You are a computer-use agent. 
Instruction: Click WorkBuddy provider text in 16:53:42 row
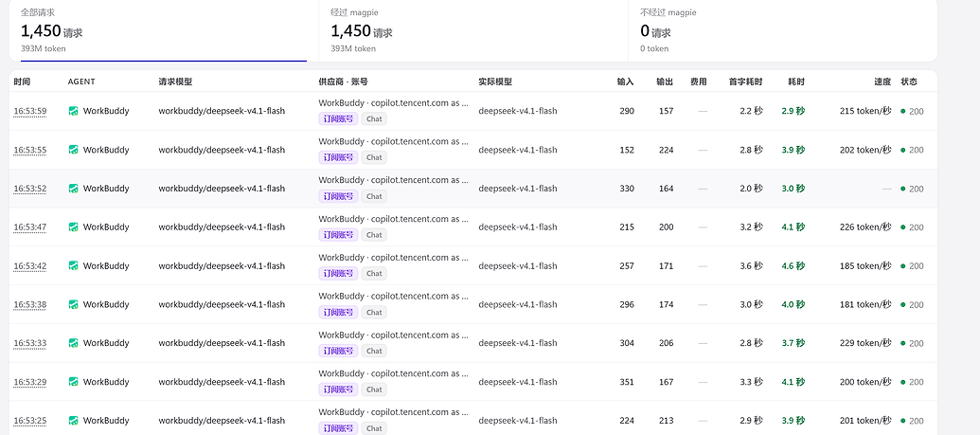(394, 257)
